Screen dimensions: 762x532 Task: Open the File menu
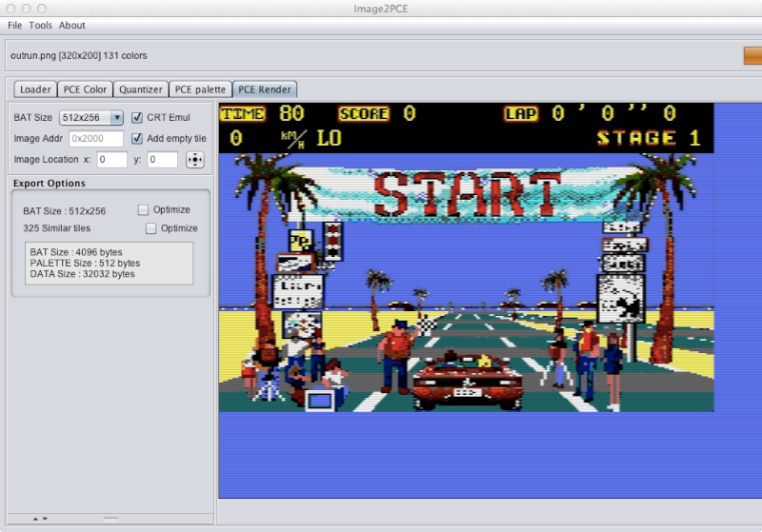pyautogui.click(x=14, y=26)
